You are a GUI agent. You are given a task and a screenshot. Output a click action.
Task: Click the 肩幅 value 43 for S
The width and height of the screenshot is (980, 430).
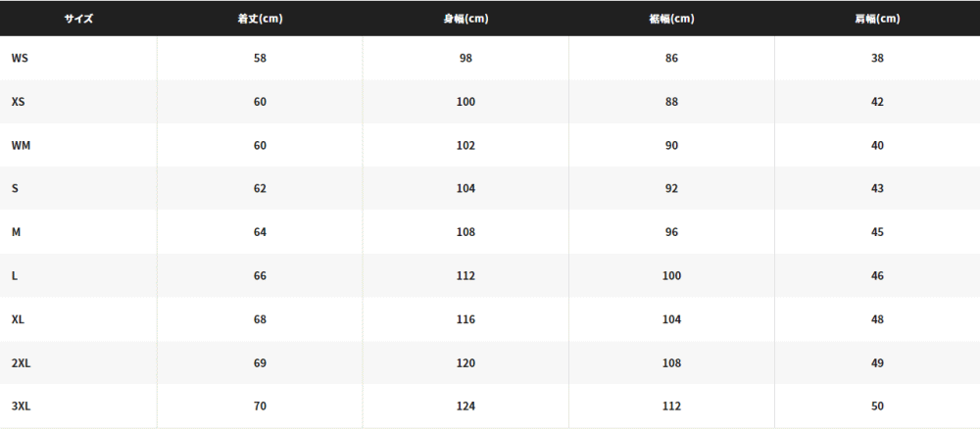coord(877,189)
